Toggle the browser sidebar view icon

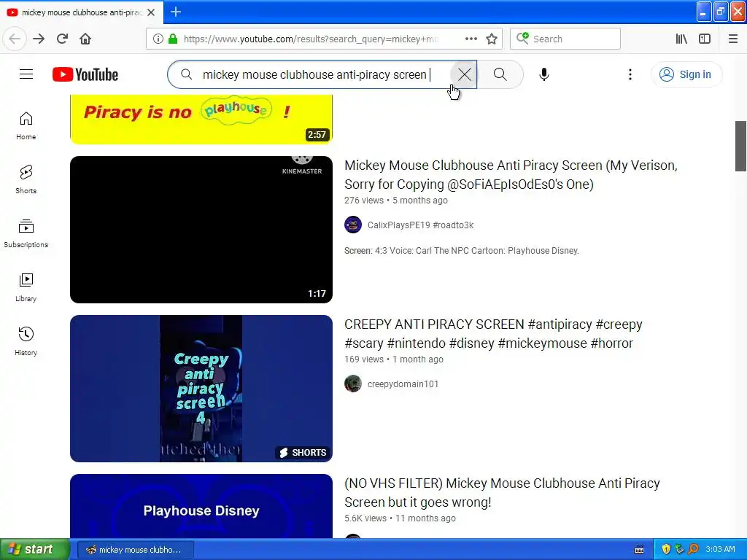tap(705, 39)
